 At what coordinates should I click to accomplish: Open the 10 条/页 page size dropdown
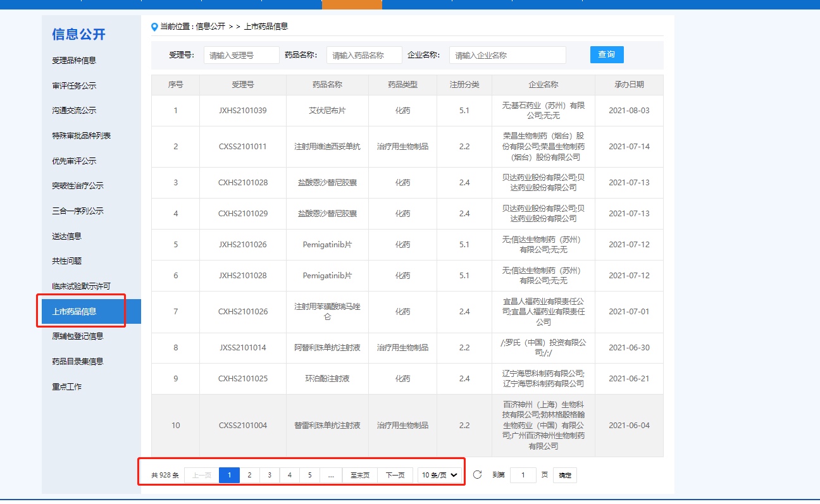pyautogui.click(x=440, y=475)
